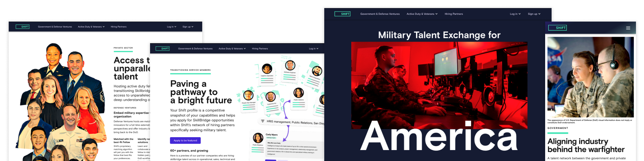The height and width of the screenshot is (161, 644).
Task: Select the Software Engineer profile avatar
Action: coord(290,65)
